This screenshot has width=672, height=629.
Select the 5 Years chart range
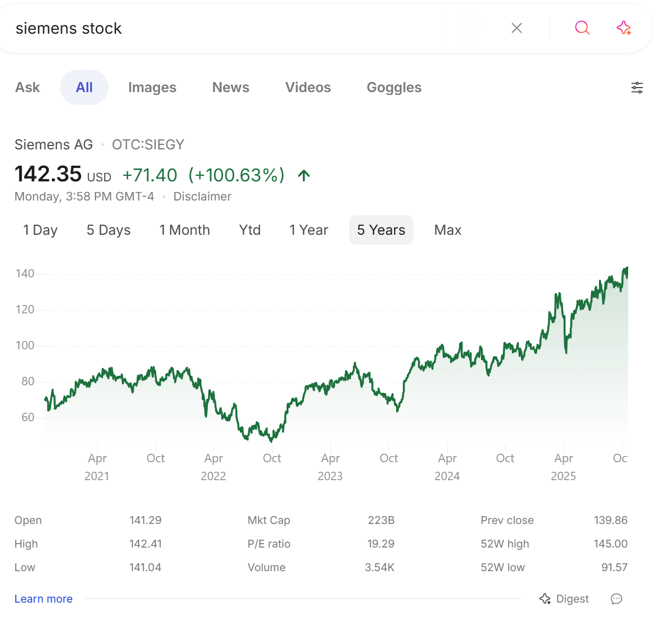pyautogui.click(x=381, y=230)
